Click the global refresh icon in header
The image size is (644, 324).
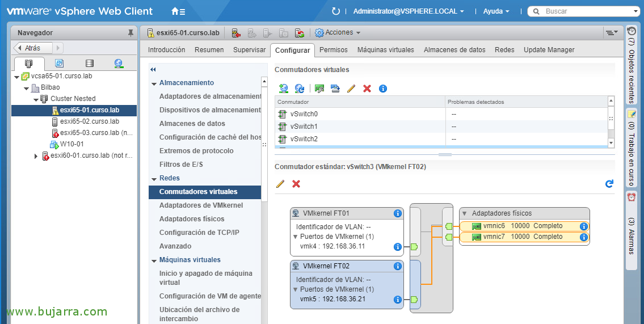tap(335, 11)
